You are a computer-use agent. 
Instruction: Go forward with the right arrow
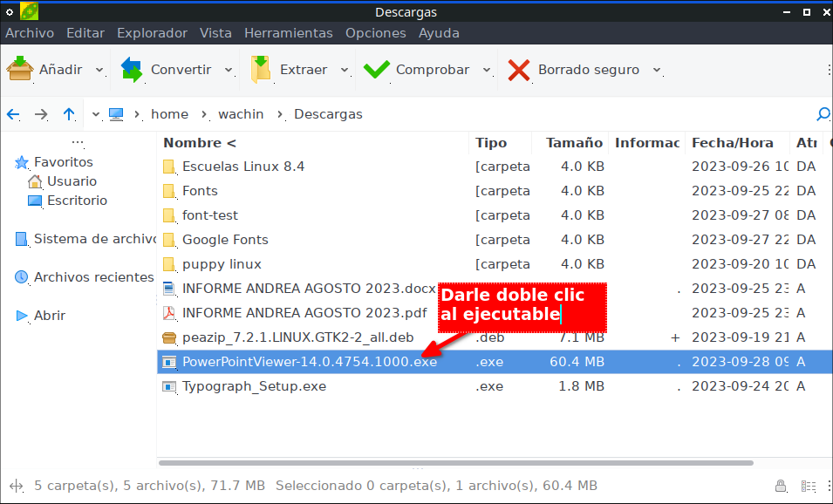click(41, 114)
